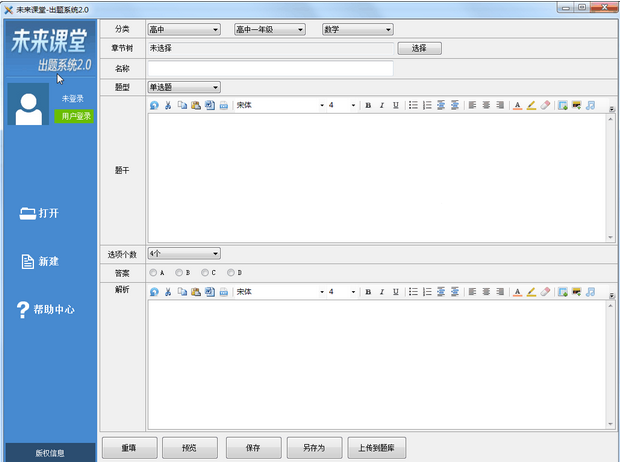620x462 pixels.
Task: Click 打开 in the sidebar
Action: [40, 213]
